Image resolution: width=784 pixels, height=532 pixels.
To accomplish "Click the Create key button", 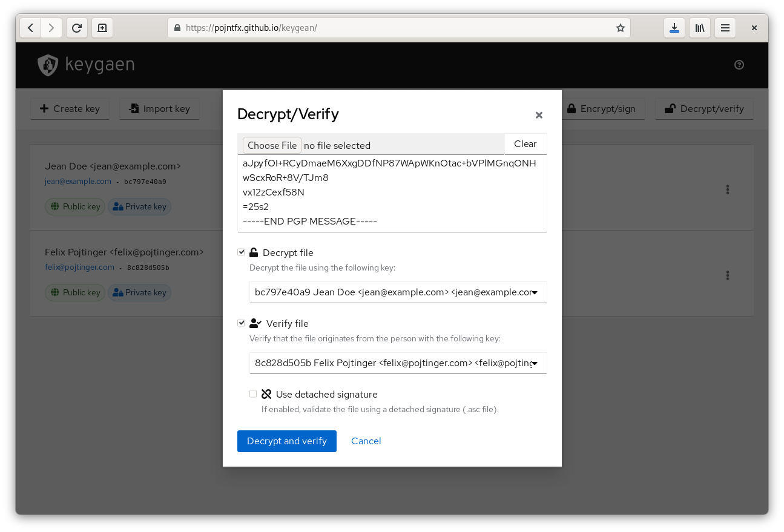I will coord(70,109).
